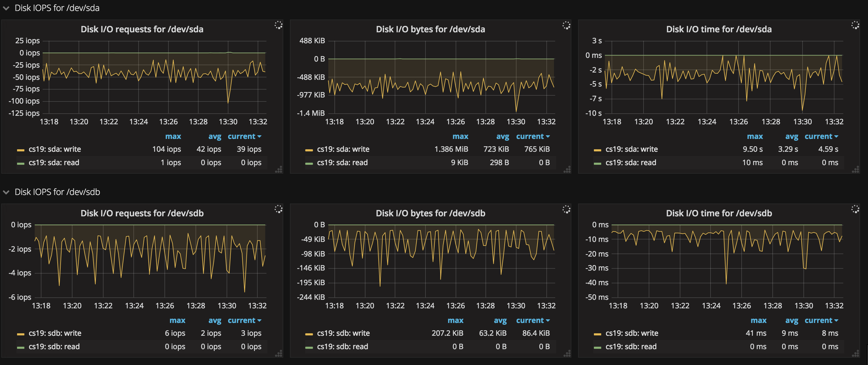Toggle cs19: sdb: read series in I/O time panel

[631, 346]
